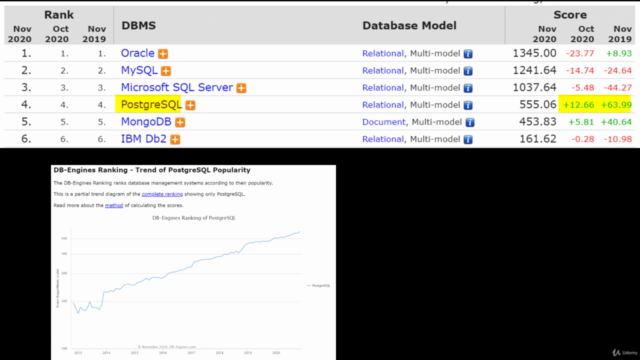Open the highlighted PostgreSQL link
640x360 pixels.
tap(151, 104)
